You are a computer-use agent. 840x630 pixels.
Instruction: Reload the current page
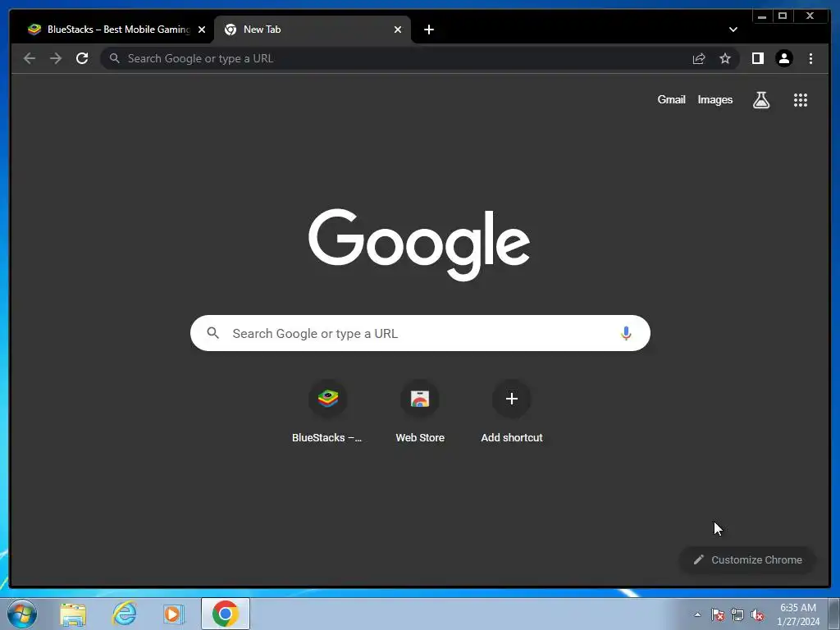tap(82, 58)
